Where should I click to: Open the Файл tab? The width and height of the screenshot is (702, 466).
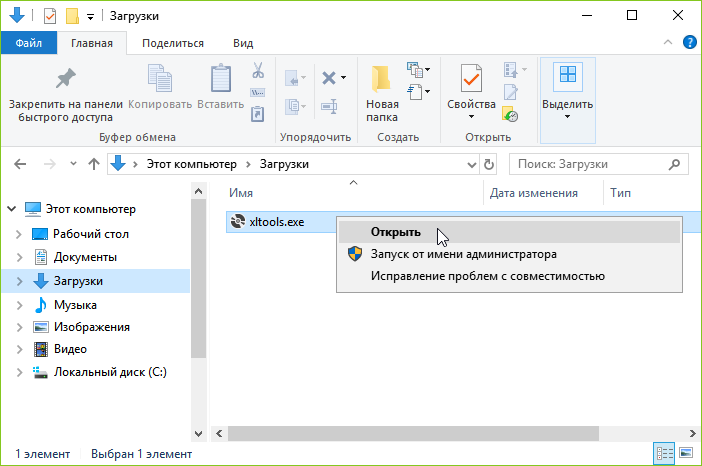coord(29,43)
